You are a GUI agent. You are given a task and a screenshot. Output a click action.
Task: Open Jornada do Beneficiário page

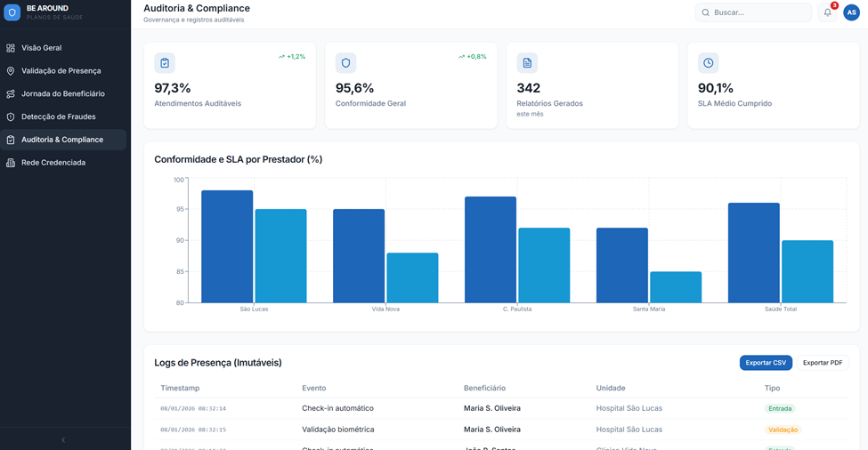point(63,94)
